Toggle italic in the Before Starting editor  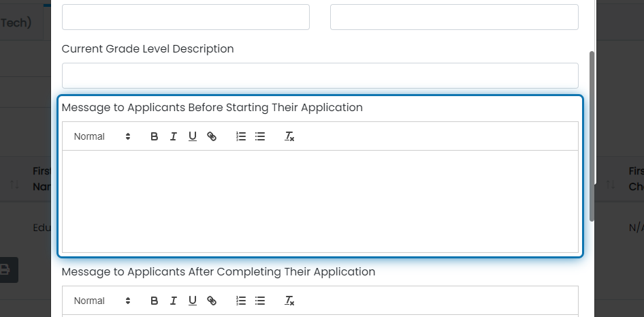pos(174,136)
